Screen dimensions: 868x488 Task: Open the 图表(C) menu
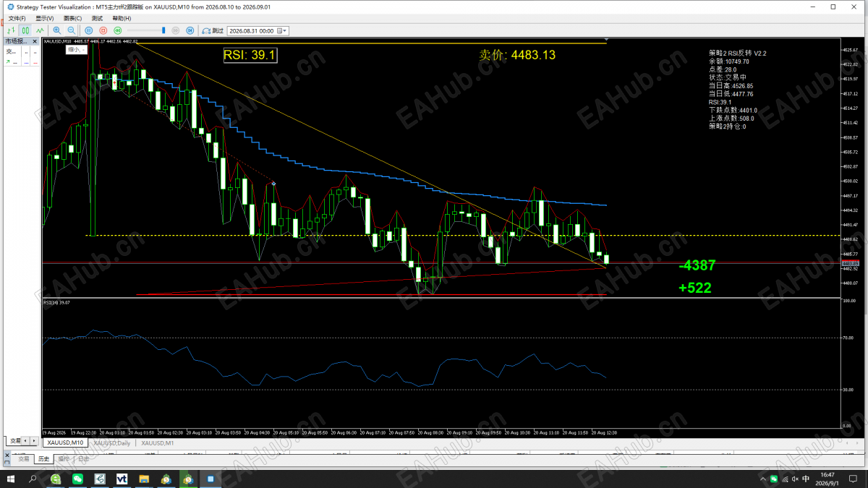(72, 18)
